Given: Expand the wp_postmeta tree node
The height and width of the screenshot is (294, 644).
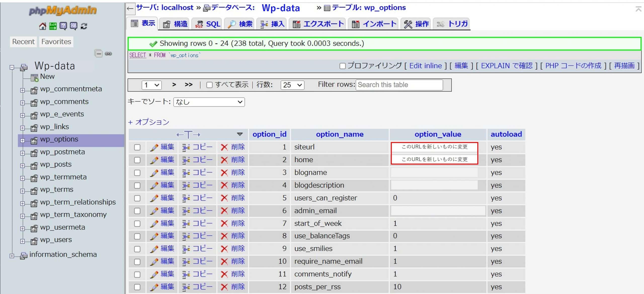Looking at the screenshot, I should (22, 153).
